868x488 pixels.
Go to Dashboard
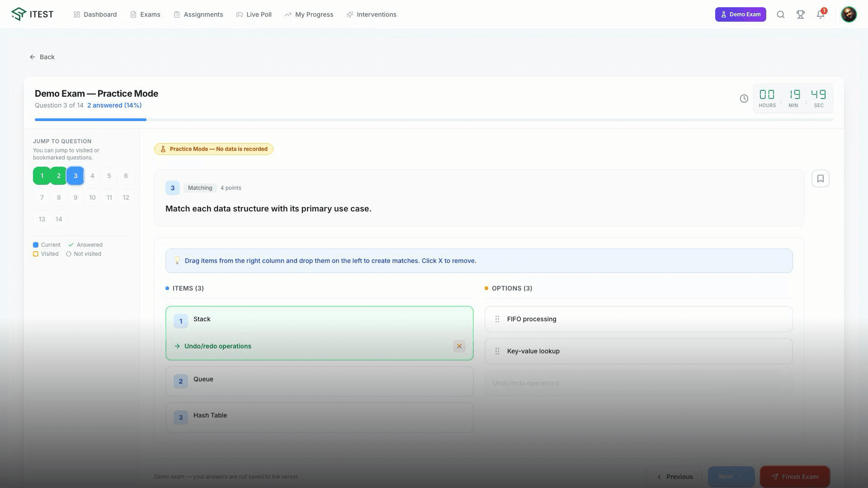95,14
